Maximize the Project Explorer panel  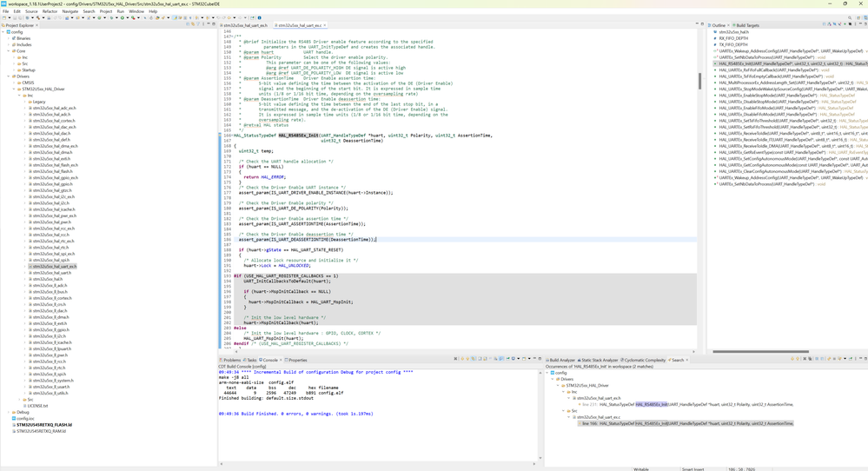tap(214, 24)
